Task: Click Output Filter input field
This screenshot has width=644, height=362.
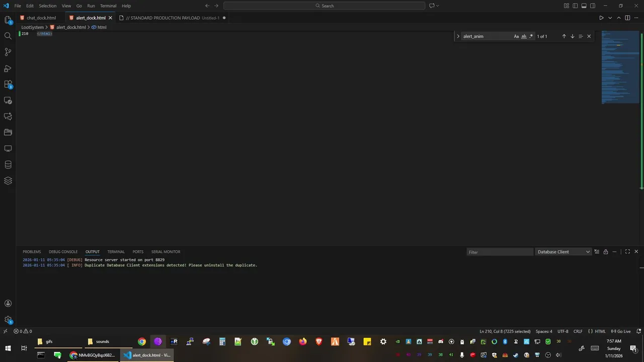Action: (x=500, y=252)
